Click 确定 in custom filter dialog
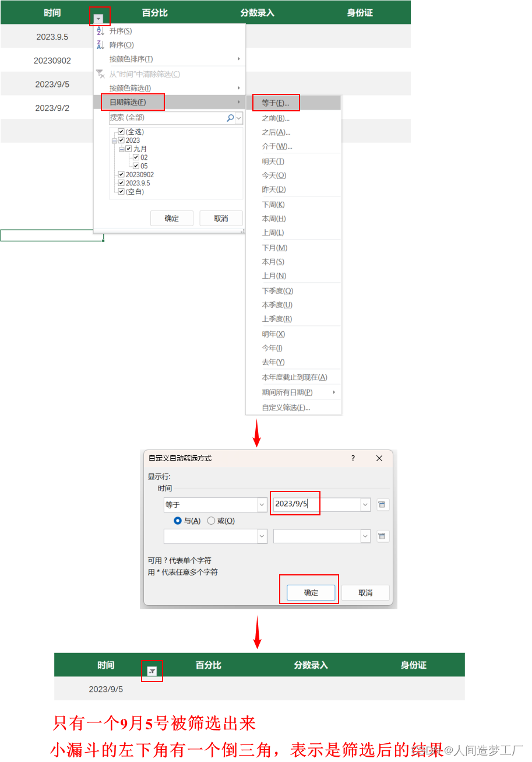 pos(311,593)
